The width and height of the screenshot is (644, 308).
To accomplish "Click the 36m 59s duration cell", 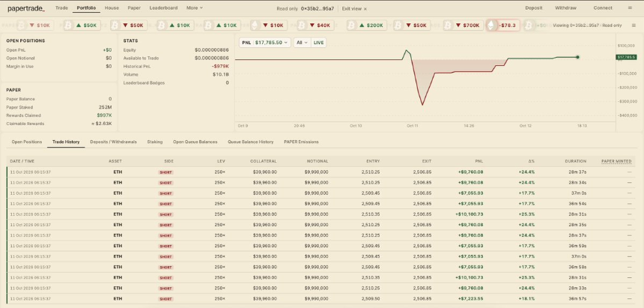I will click(577, 246).
